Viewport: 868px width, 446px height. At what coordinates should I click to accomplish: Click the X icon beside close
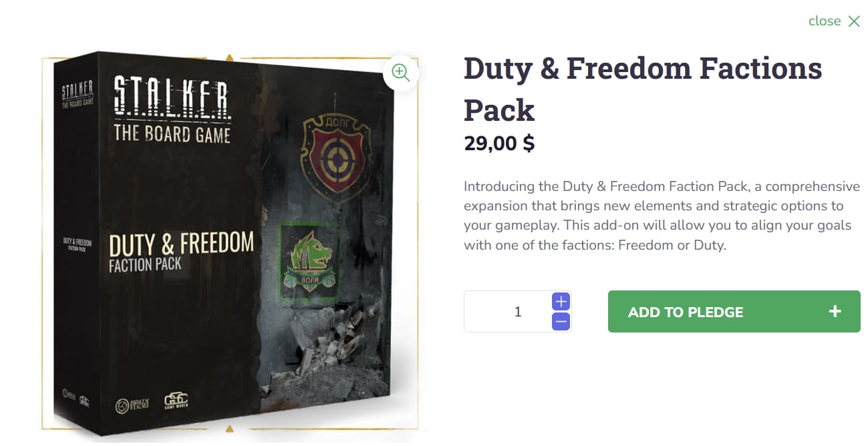(853, 21)
